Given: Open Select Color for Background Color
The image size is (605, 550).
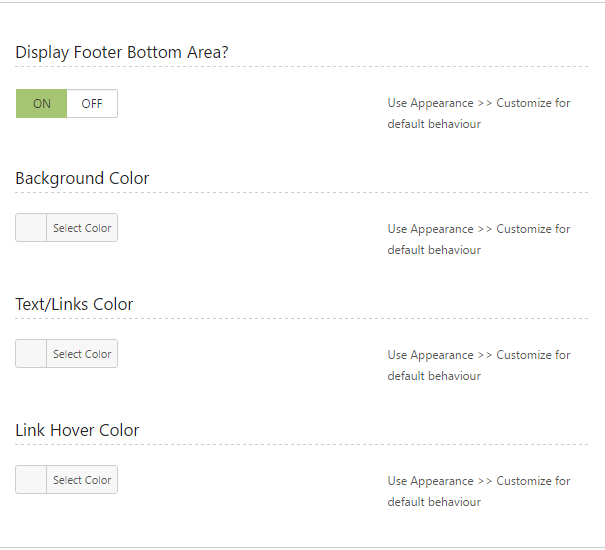Looking at the screenshot, I should (82, 228).
